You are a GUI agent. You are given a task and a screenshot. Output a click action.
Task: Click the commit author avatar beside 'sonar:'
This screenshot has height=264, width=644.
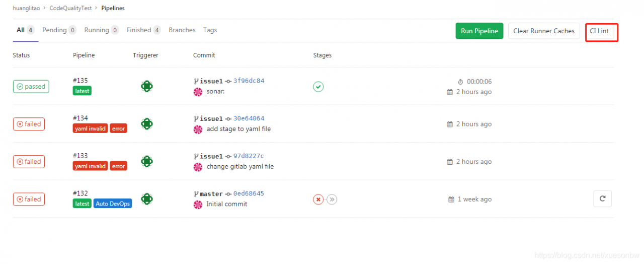click(x=198, y=92)
